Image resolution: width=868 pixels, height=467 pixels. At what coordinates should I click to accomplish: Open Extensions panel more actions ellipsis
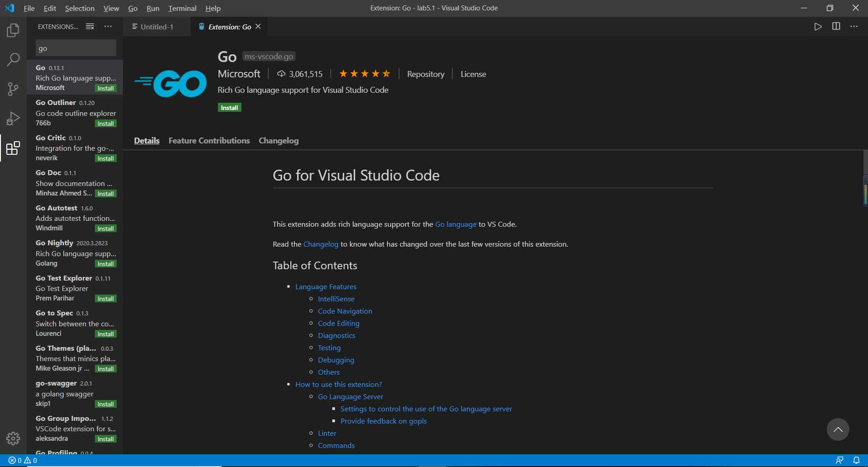point(108,26)
